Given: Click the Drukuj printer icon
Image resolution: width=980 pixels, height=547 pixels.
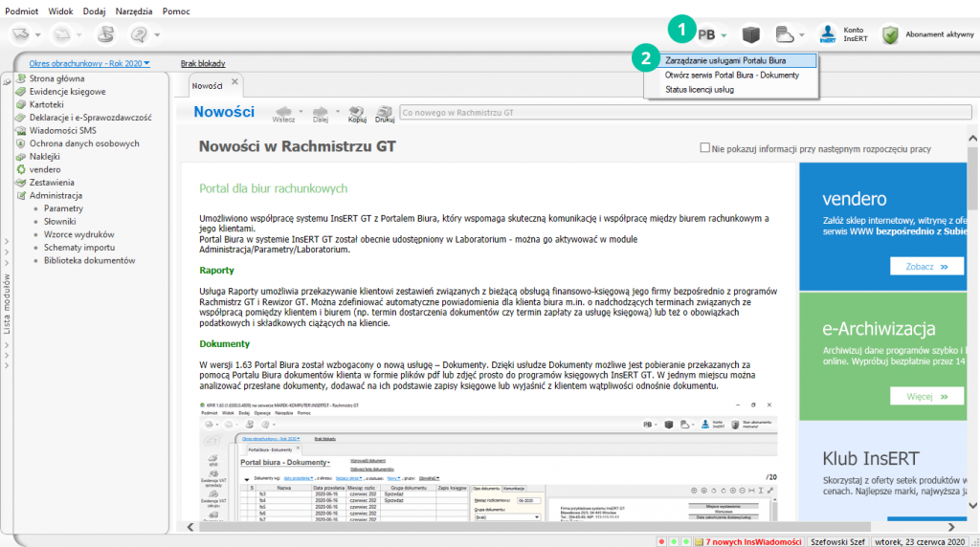Looking at the screenshot, I should tap(385, 114).
